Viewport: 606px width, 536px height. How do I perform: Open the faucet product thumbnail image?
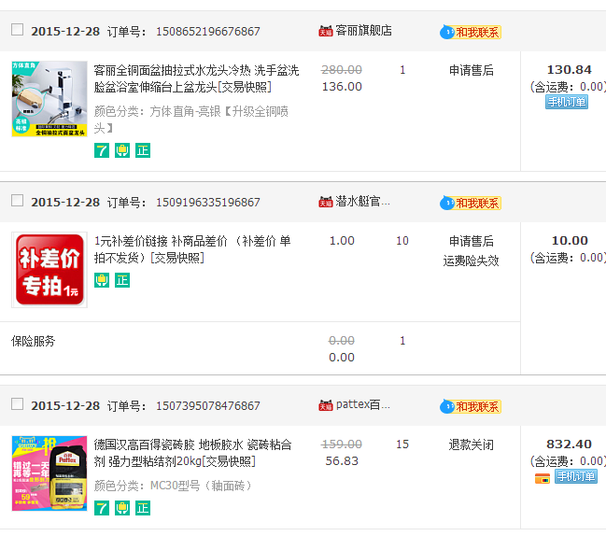pyautogui.click(x=49, y=99)
